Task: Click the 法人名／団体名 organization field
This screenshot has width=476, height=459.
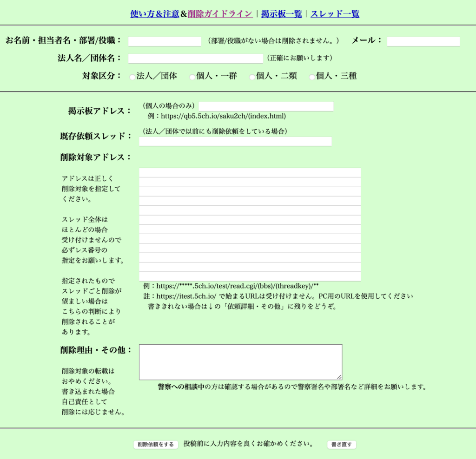Action: pyautogui.click(x=195, y=58)
